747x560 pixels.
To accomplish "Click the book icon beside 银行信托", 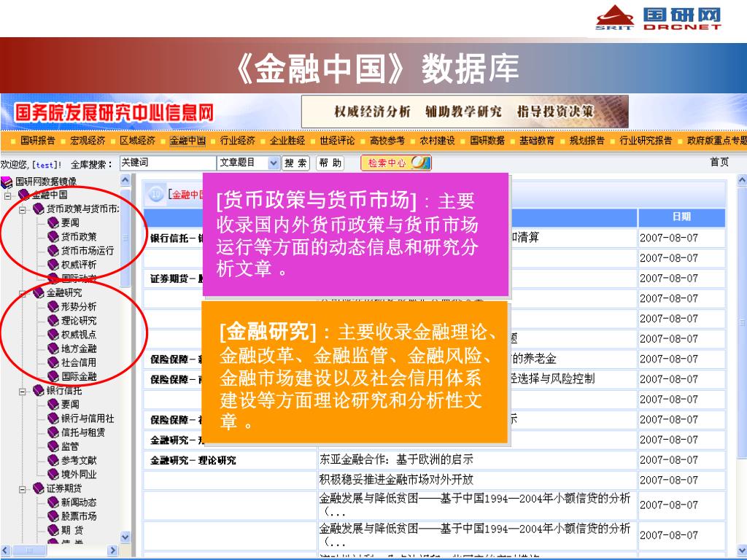I will (39, 391).
